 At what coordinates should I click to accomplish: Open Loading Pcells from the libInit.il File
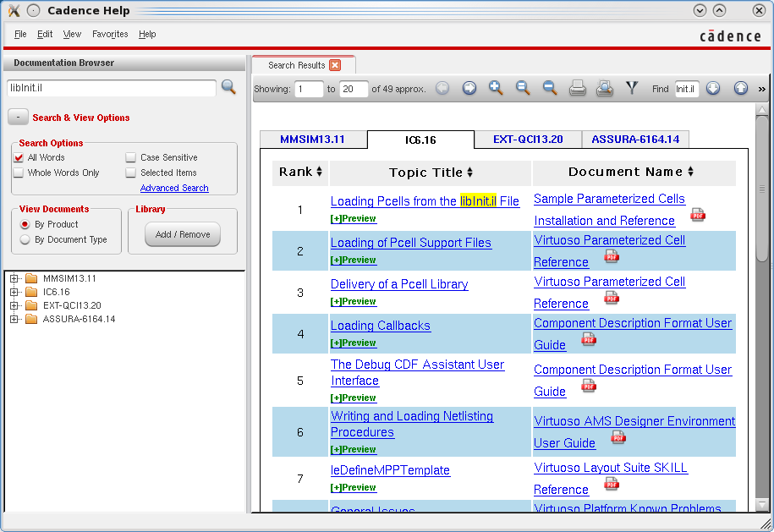pos(425,201)
